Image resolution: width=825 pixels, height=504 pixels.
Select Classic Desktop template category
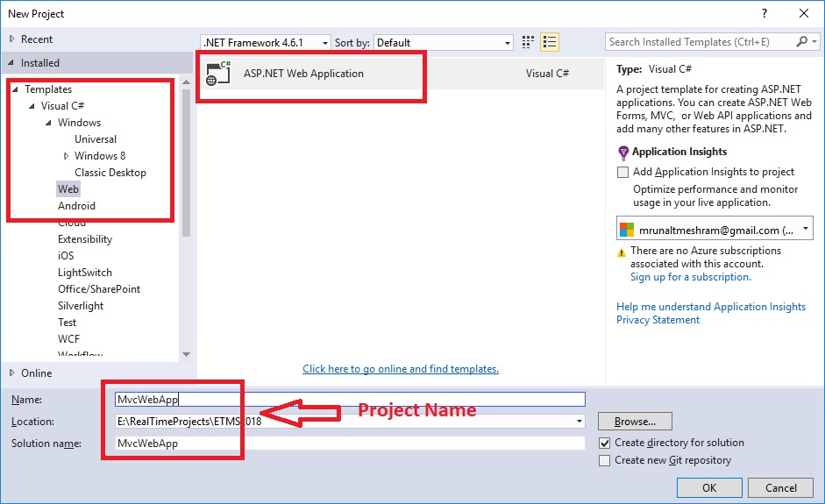point(110,173)
